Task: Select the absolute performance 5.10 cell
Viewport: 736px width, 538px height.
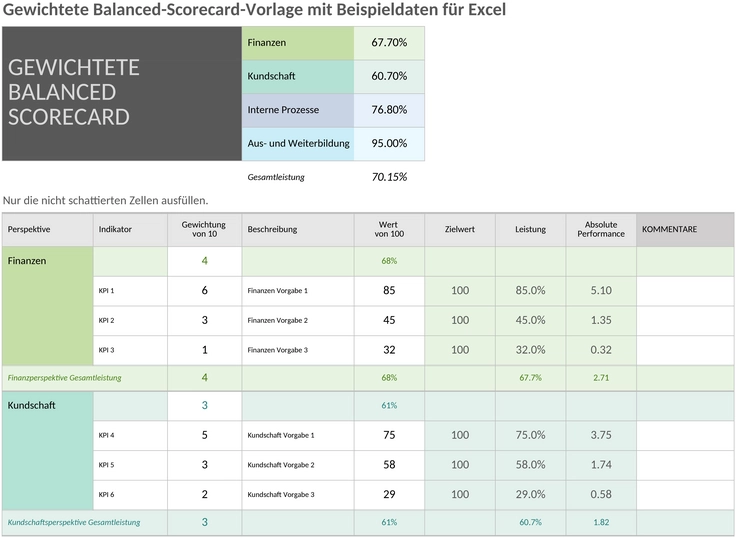Action: click(x=601, y=291)
